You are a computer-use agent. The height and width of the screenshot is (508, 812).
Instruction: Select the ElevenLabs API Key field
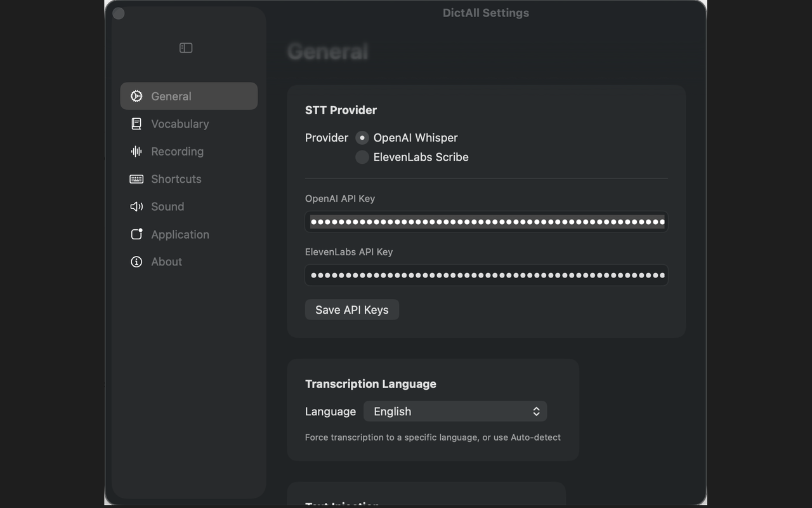(x=486, y=275)
